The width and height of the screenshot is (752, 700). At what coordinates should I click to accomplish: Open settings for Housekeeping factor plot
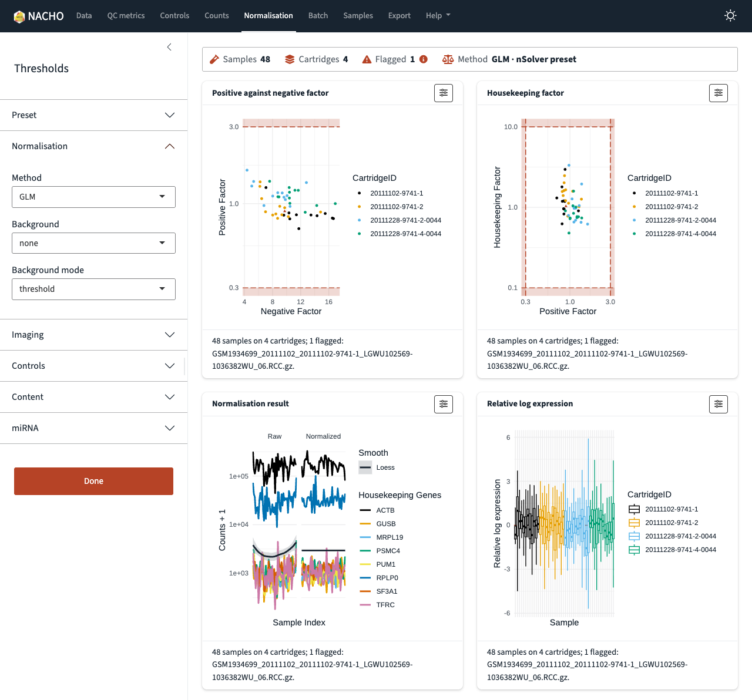click(719, 93)
